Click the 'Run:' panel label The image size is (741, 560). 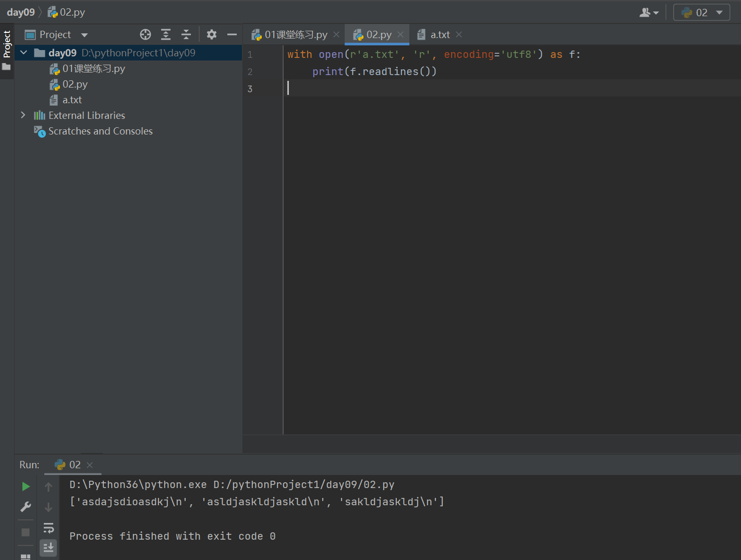(29, 465)
